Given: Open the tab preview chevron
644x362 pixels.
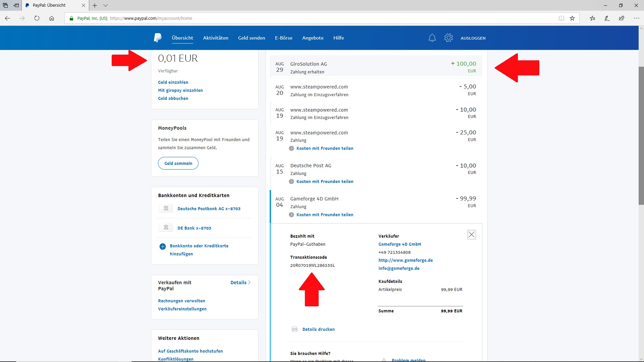Looking at the screenshot, I should [105, 5].
